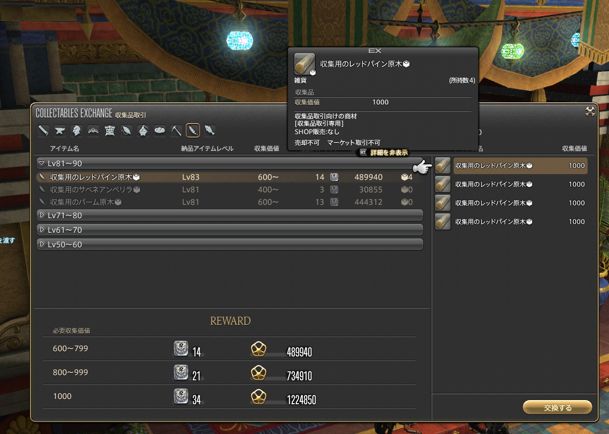
Task: Click experience icon next to 489940 reward
Action: pyautogui.click(x=258, y=349)
